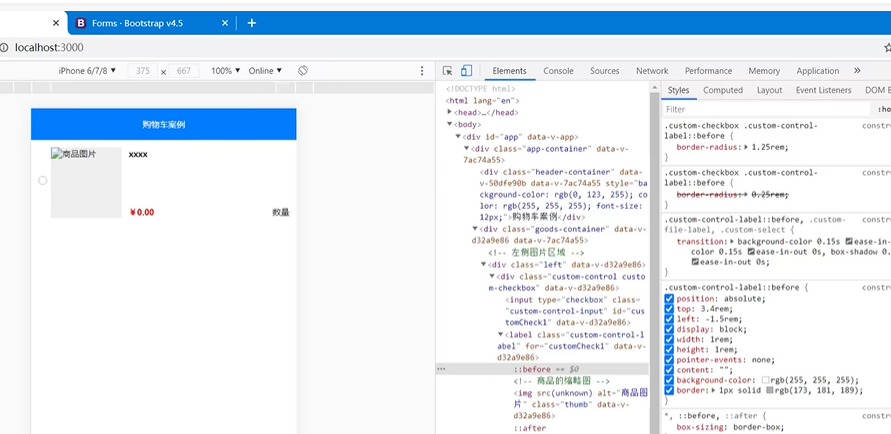Viewport: 891px width, 434px height.
Task: Click the white background-color swatch
Action: pos(765,381)
